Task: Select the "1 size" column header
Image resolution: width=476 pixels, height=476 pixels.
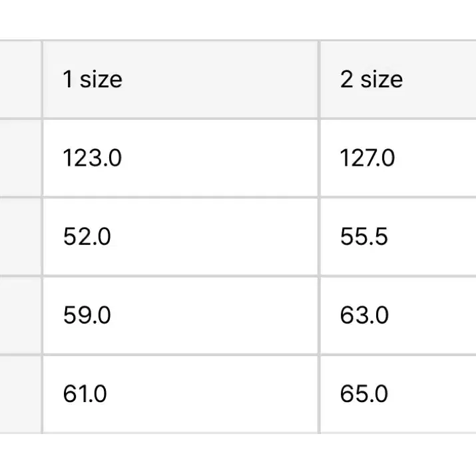Action: click(x=180, y=79)
